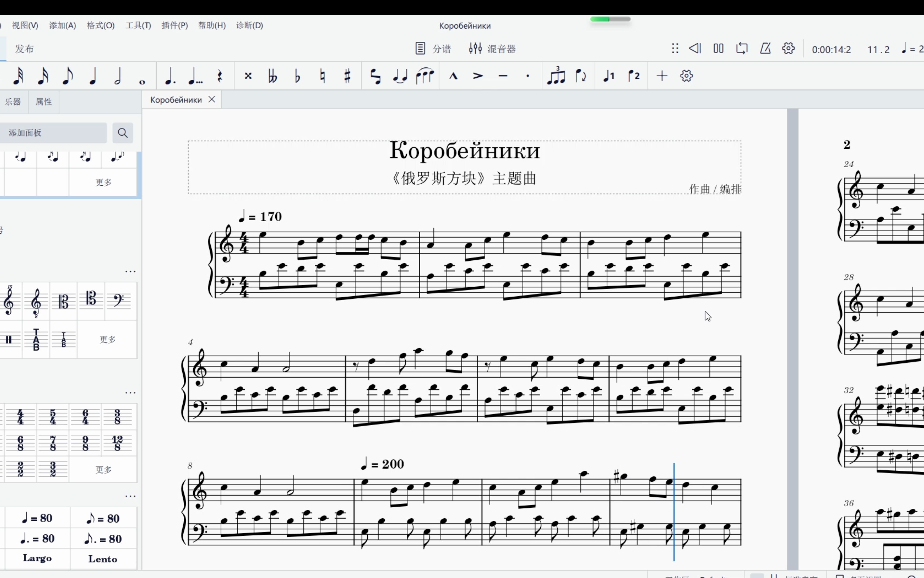Viewport: 924px width, 578px height.
Task: Click the plus add-button in note toolbar
Action: click(662, 76)
